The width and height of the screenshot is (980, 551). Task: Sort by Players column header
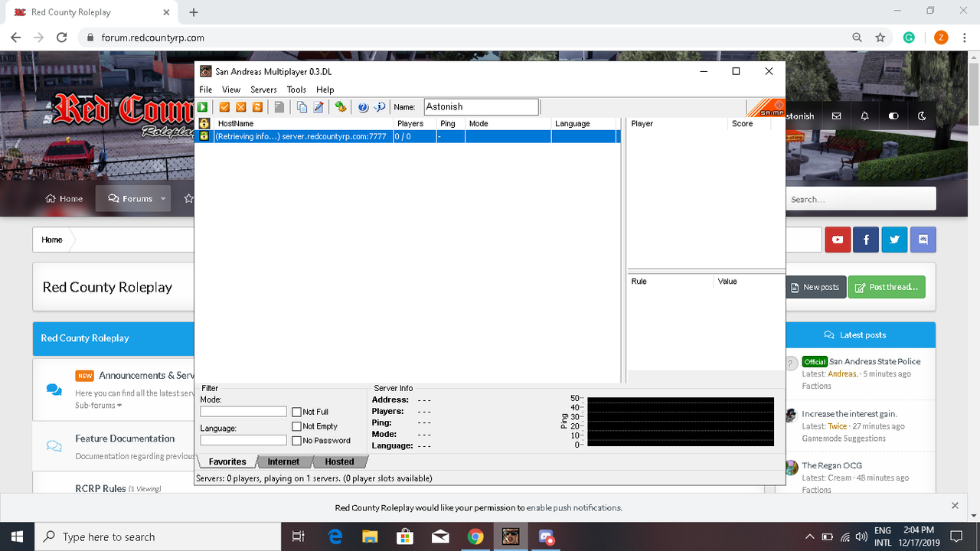416,123
